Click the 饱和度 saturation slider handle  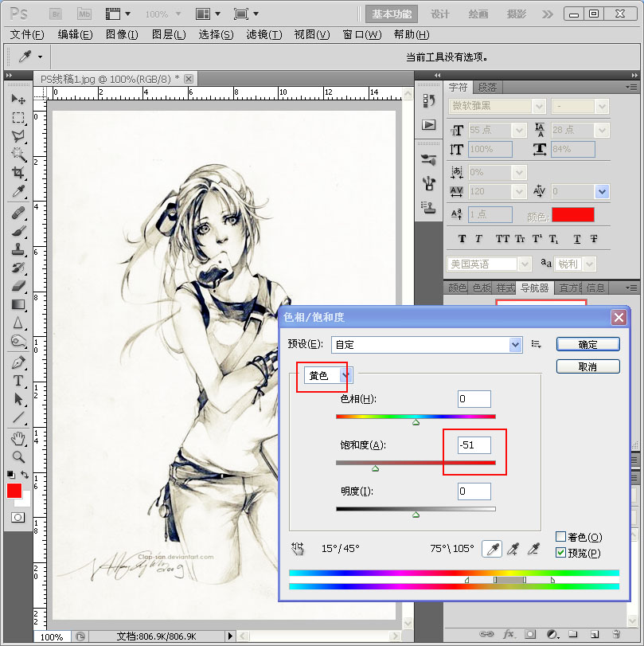point(375,468)
